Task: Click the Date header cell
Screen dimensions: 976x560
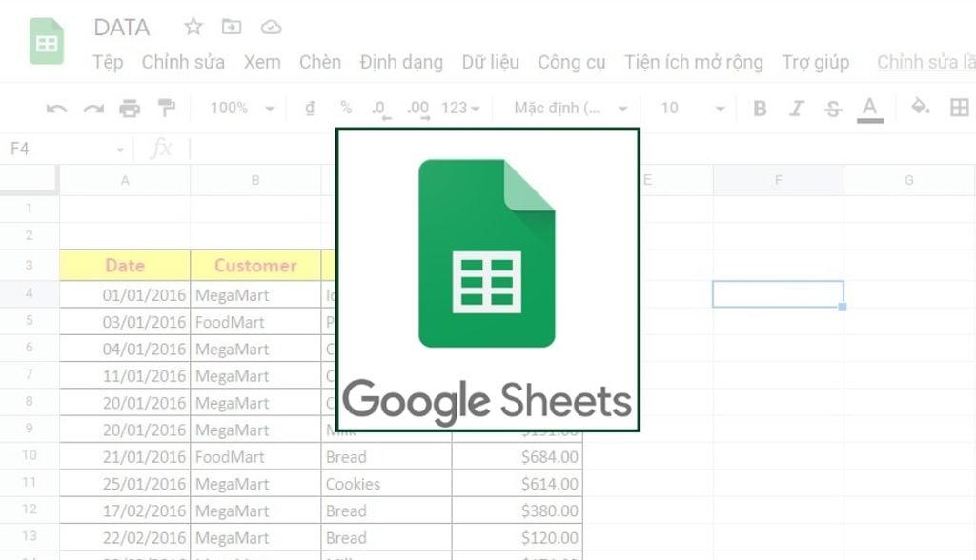Action: (x=125, y=266)
